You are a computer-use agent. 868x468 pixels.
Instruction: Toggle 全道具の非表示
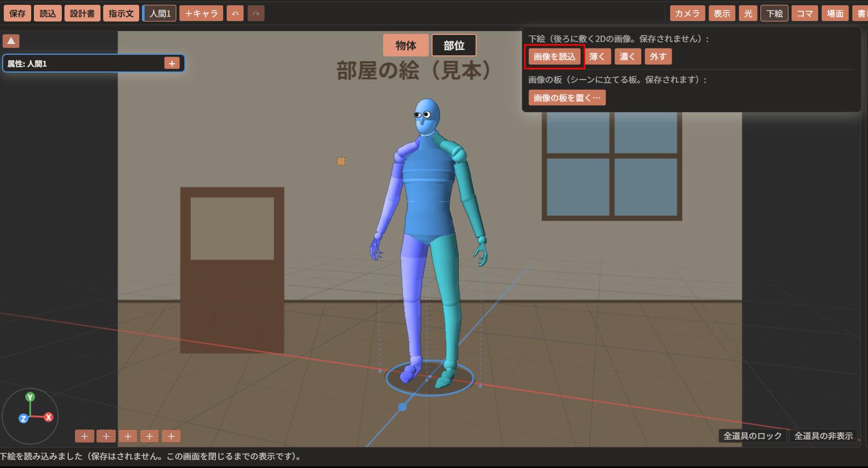point(823,436)
